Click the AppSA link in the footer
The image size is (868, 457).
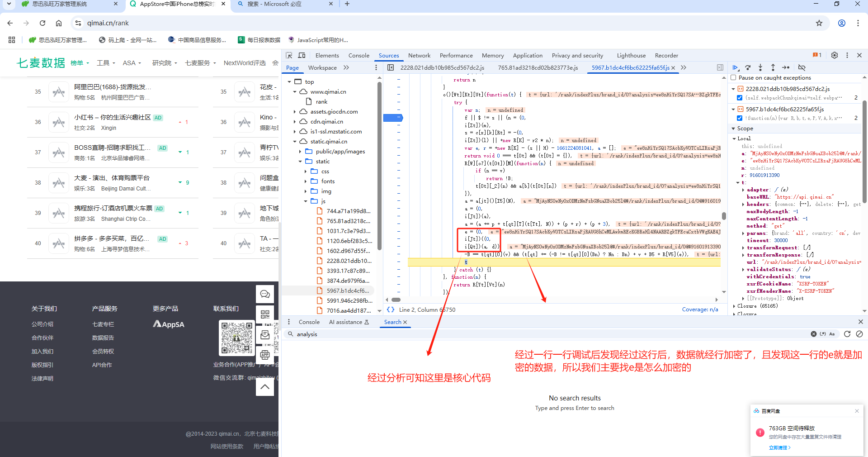pos(168,324)
